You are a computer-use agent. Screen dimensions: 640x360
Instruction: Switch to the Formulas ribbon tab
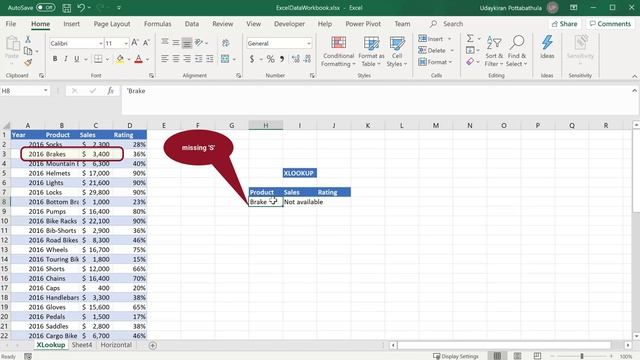(x=158, y=24)
